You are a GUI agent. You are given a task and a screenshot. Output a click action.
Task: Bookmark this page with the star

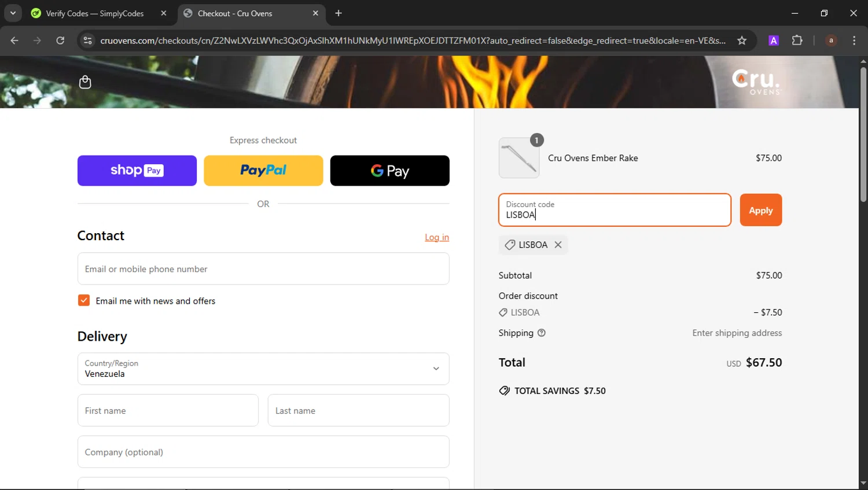point(742,40)
